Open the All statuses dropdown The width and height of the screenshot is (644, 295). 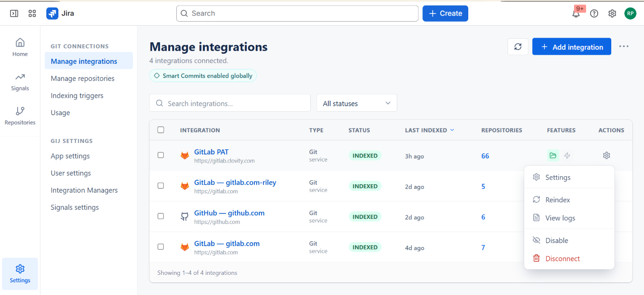[x=356, y=103]
